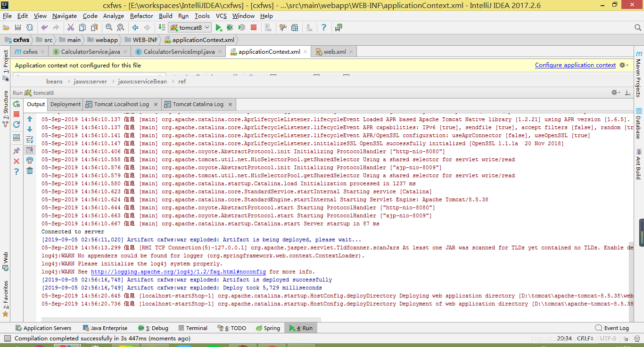
Task: Click the Help question mark in the toolbar
Action: (324, 28)
